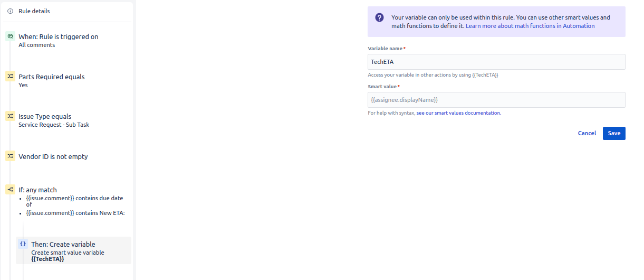Open see our smart values documentation link
Viewport: 644px width, 280px height.
pyautogui.click(x=458, y=113)
